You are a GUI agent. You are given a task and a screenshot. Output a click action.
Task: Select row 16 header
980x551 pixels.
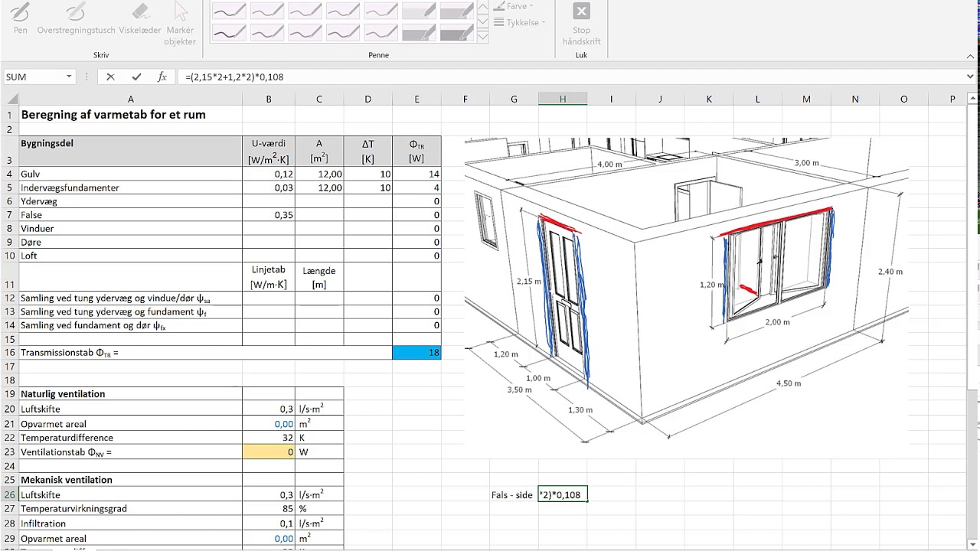pos(10,353)
